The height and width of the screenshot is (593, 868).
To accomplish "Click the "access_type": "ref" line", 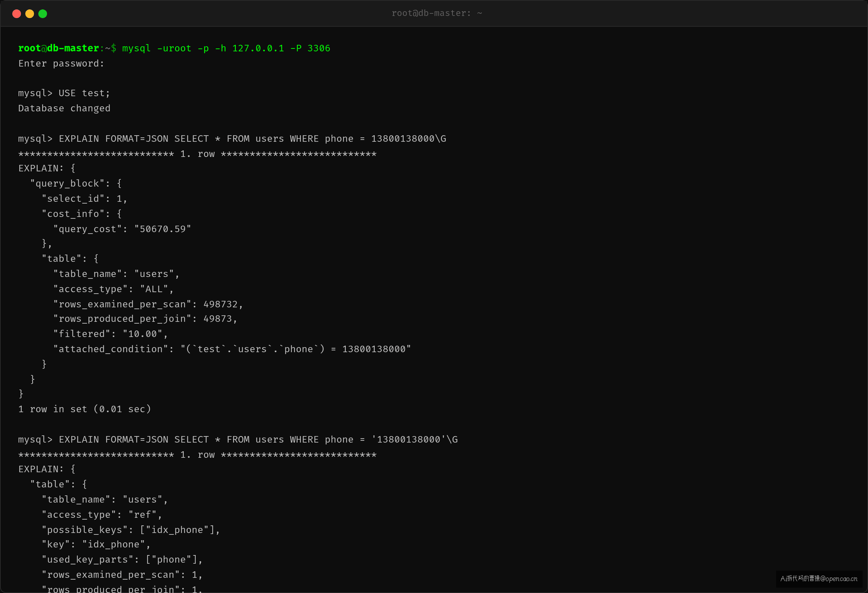I will [x=102, y=515].
